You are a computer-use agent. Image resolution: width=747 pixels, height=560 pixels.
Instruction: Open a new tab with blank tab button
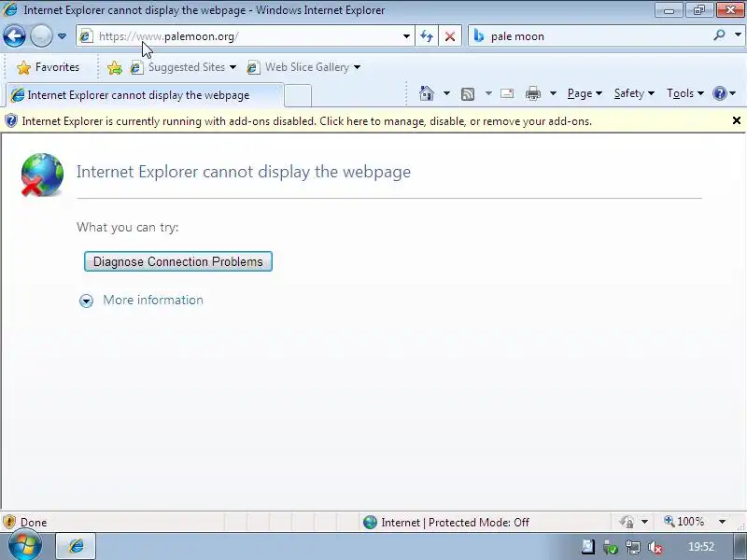tap(298, 95)
